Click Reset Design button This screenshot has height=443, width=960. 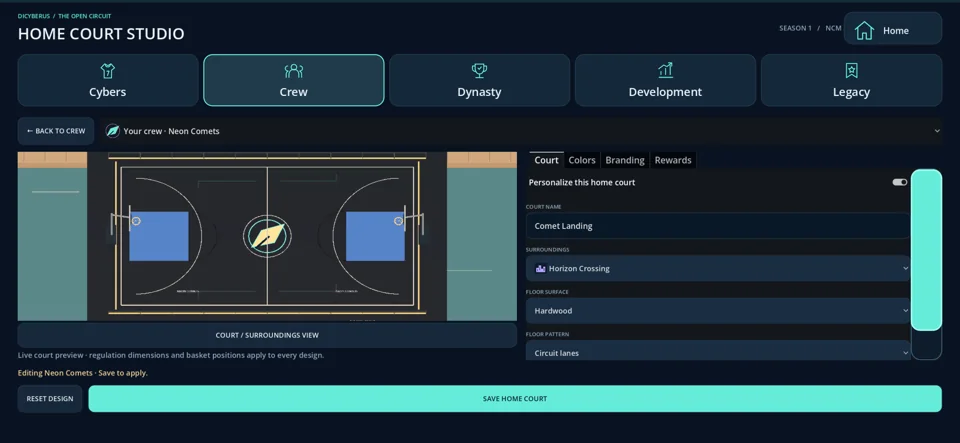[50, 399]
